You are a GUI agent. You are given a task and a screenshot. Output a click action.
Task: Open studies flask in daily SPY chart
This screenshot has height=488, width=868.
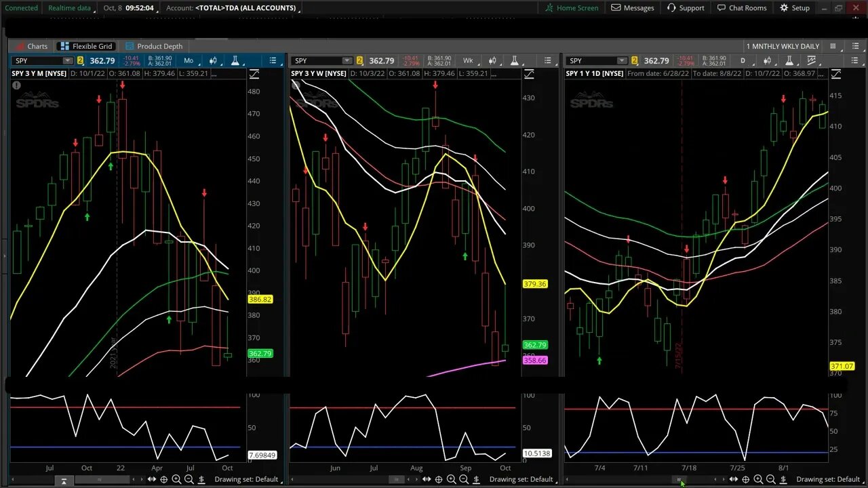(x=789, y=61)
